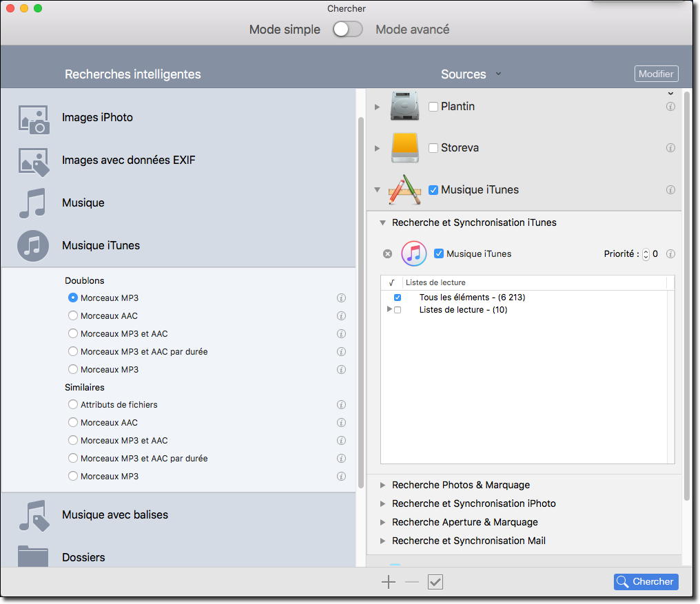Screen dimensions: 700x604
Task: Click the iTunes logo beside Priorité
Action: (414, 253)
